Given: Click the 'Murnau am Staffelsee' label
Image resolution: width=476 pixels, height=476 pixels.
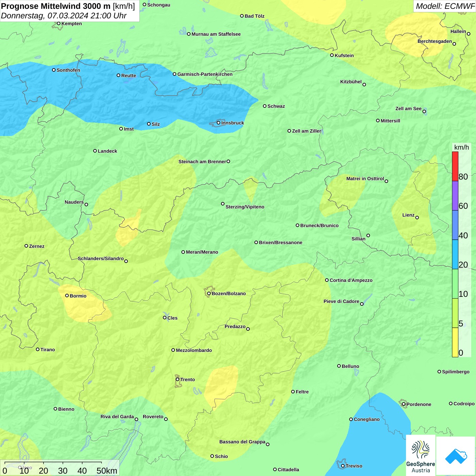Looking at the screenshot, I should 216,34.
